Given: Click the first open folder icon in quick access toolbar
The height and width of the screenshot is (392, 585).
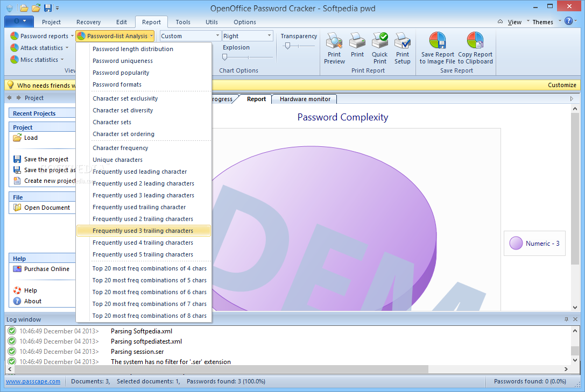Looking at the screenshot, I should [24, 8].
